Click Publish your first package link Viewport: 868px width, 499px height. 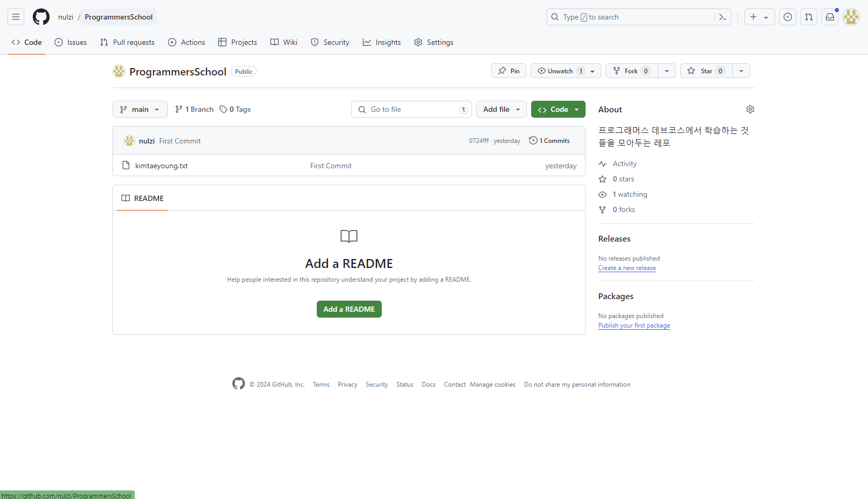[x=634, y=325]
